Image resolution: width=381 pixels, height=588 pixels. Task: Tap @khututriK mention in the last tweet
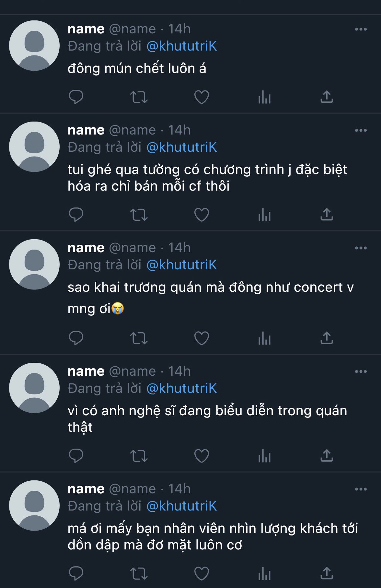181,506
